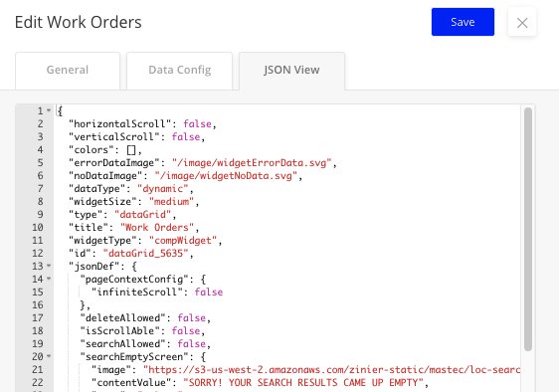559x392 pixels.
Task: Click the searchAllowed false value
Action: click(192, 344)
